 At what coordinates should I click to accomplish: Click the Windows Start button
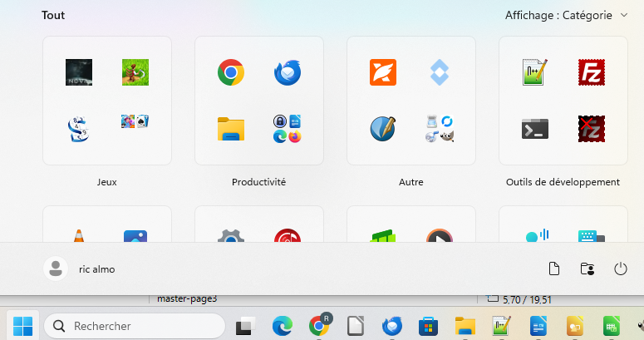pyautogui.click(x=22, y=326)
